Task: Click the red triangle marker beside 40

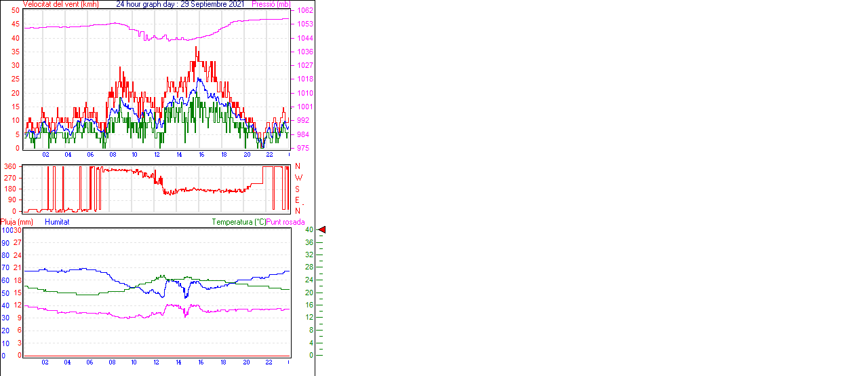Action: tap(322, 230)
